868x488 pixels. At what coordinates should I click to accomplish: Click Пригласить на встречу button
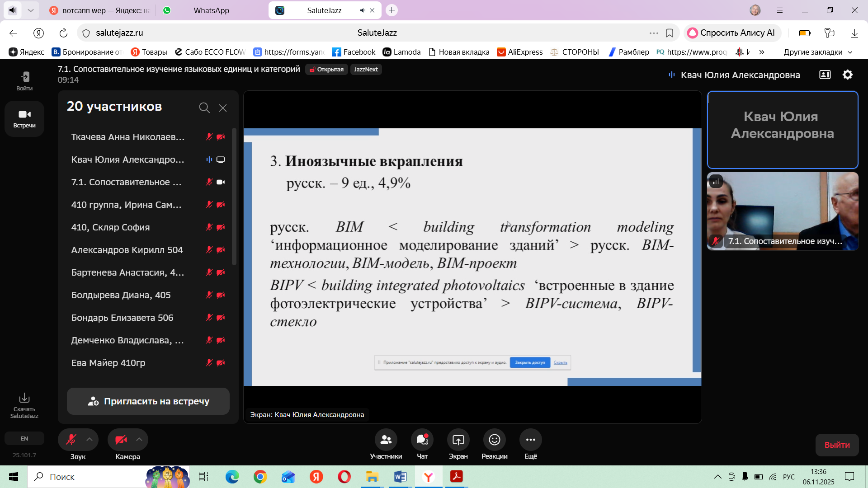pos(148,401)
